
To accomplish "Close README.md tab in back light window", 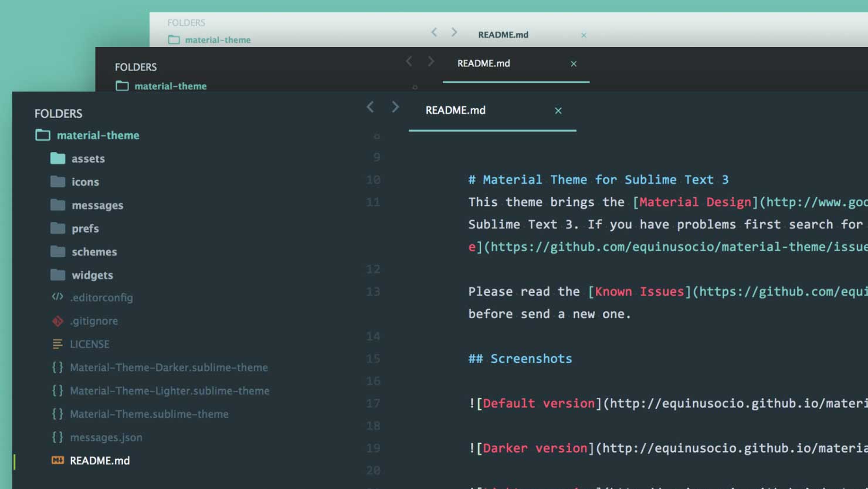I will pyautogui.click(x=584, y=35).
